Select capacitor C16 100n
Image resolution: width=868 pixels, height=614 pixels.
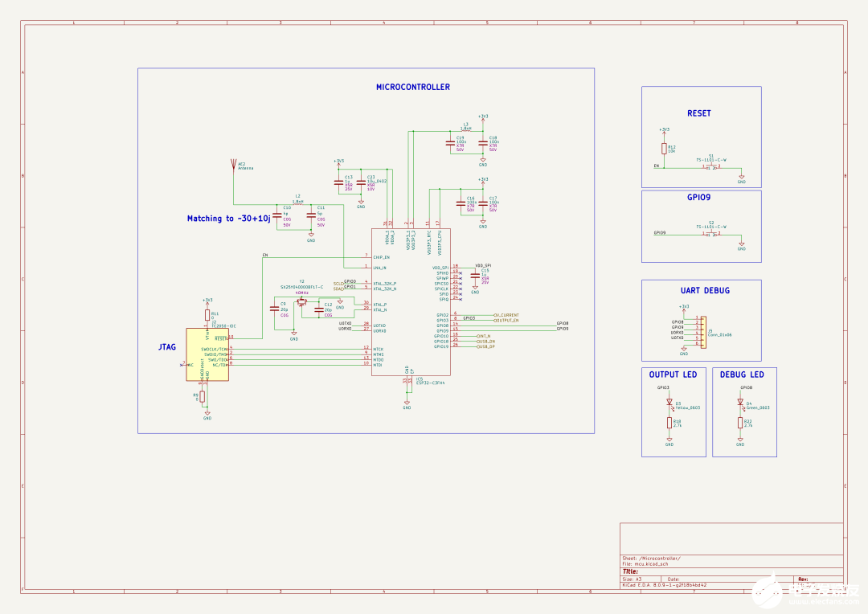[x=460, y=204]
